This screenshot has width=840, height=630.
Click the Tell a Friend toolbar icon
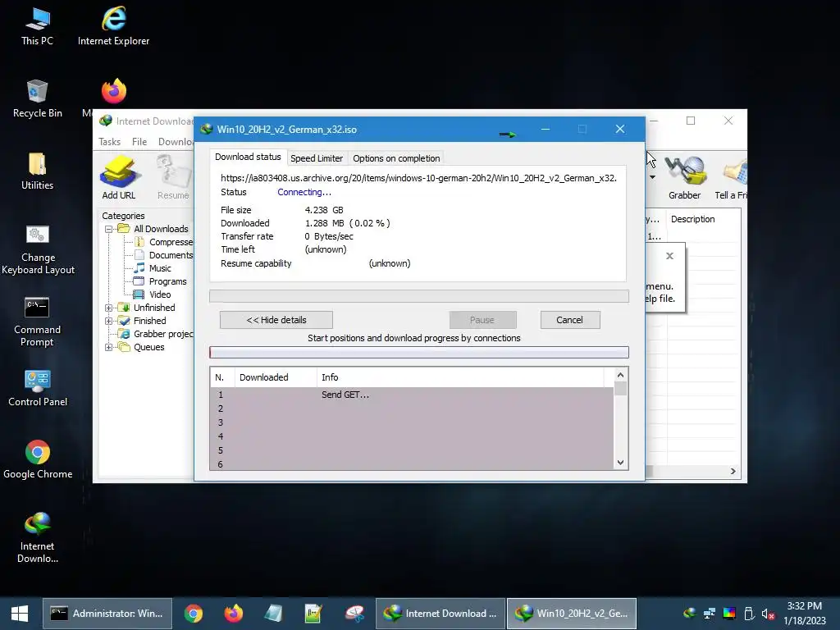(732, 178)
